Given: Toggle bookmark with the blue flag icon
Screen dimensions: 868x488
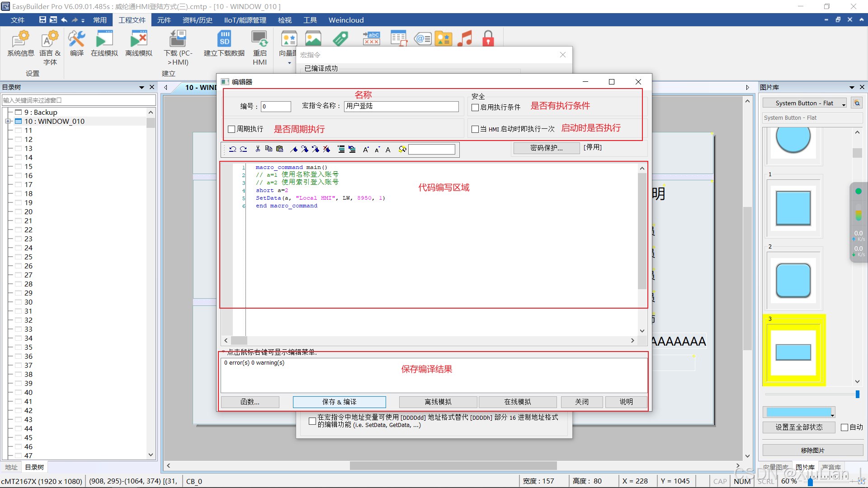Looking at the screenshot, I should coord(294,149).
